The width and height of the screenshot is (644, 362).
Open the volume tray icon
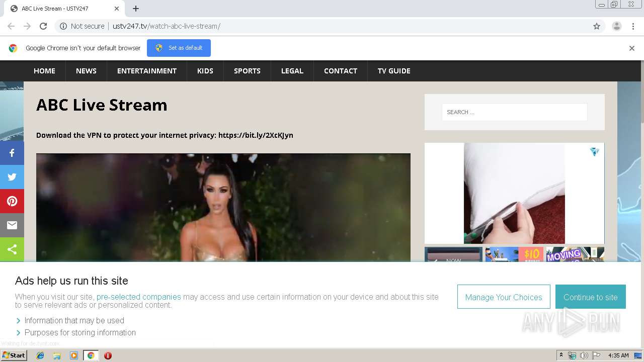(584, 355)
